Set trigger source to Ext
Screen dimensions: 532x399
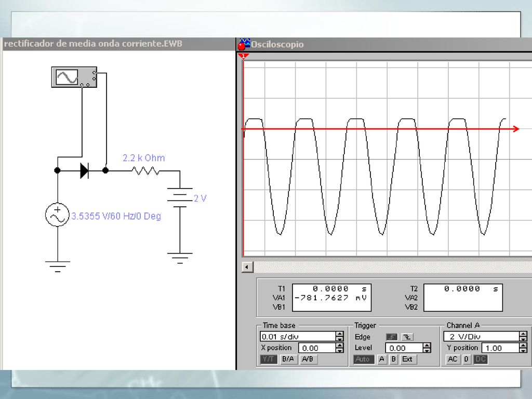tap(407, 360)
